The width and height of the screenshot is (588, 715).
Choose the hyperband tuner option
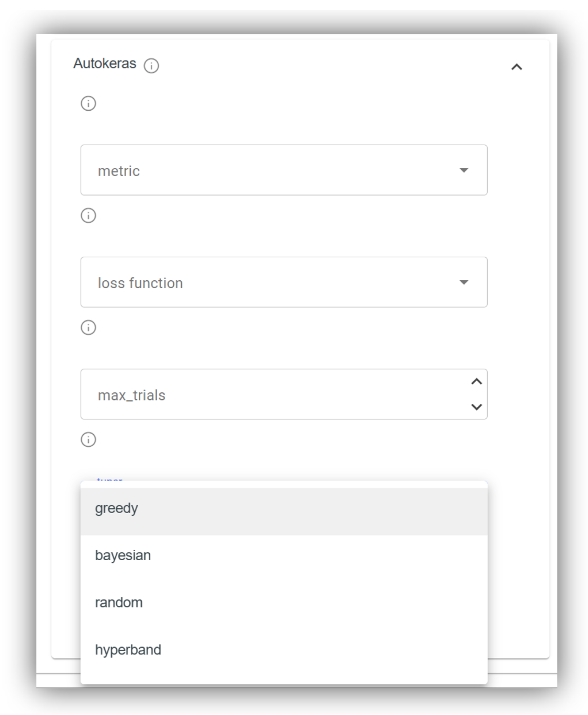tap(127, 650)
